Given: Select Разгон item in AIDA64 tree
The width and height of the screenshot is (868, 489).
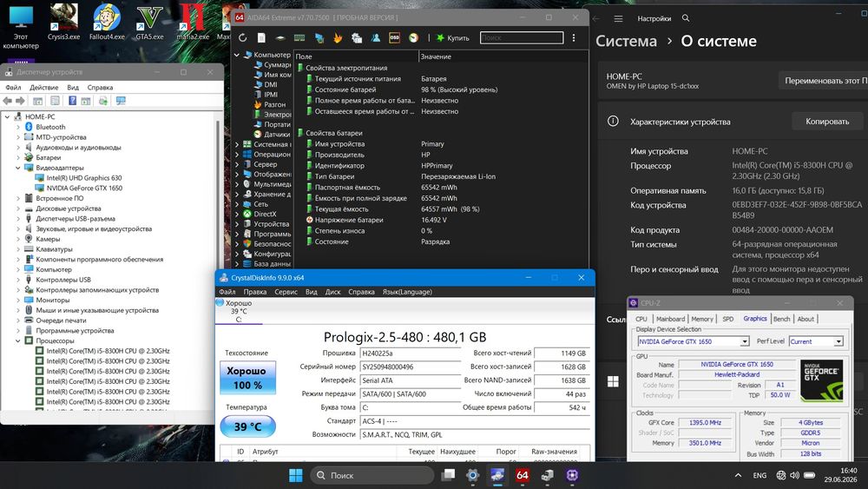Looking at the screenshot, I should [x=274, y=104].
